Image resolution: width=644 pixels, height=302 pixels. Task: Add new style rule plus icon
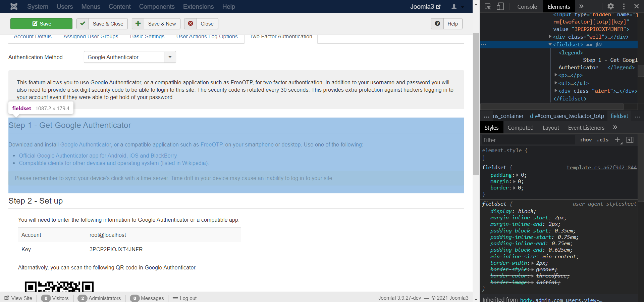coord(617,140)
